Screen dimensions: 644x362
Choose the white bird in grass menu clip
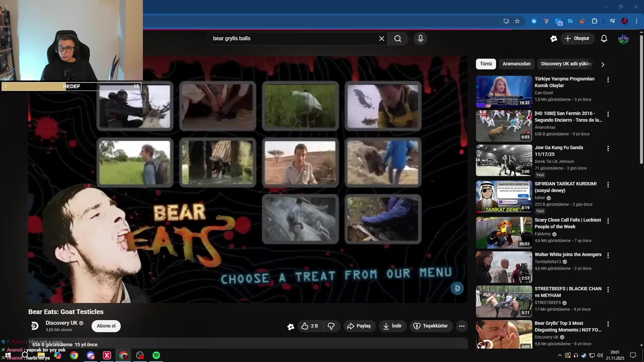[x=300, y=106]
